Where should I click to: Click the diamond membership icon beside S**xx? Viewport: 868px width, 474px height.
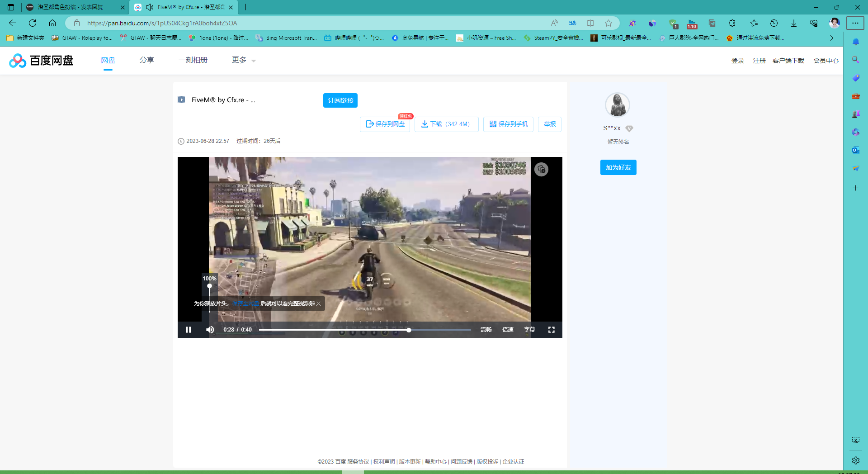pyautogui.click(x=629, y=128)
